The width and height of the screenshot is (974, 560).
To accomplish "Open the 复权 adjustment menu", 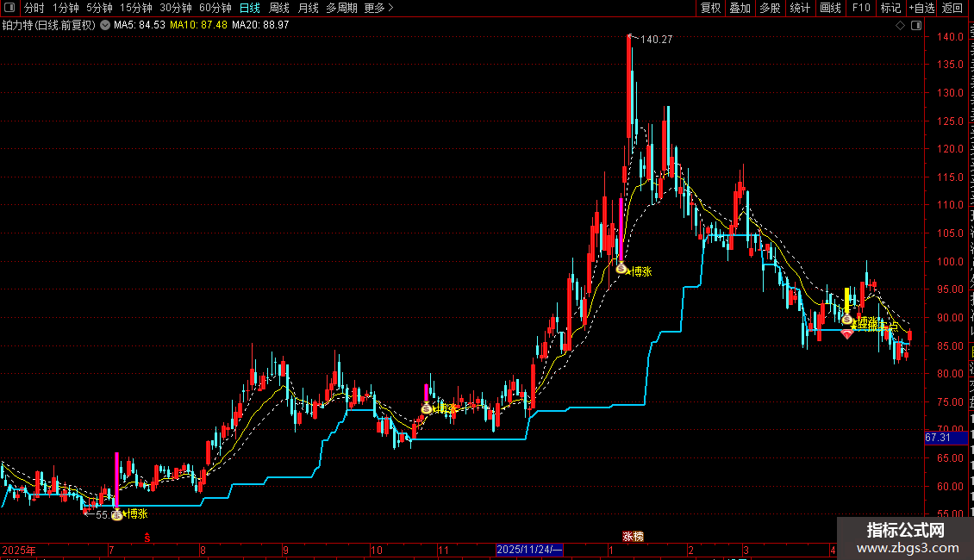I will coord(710,8).
